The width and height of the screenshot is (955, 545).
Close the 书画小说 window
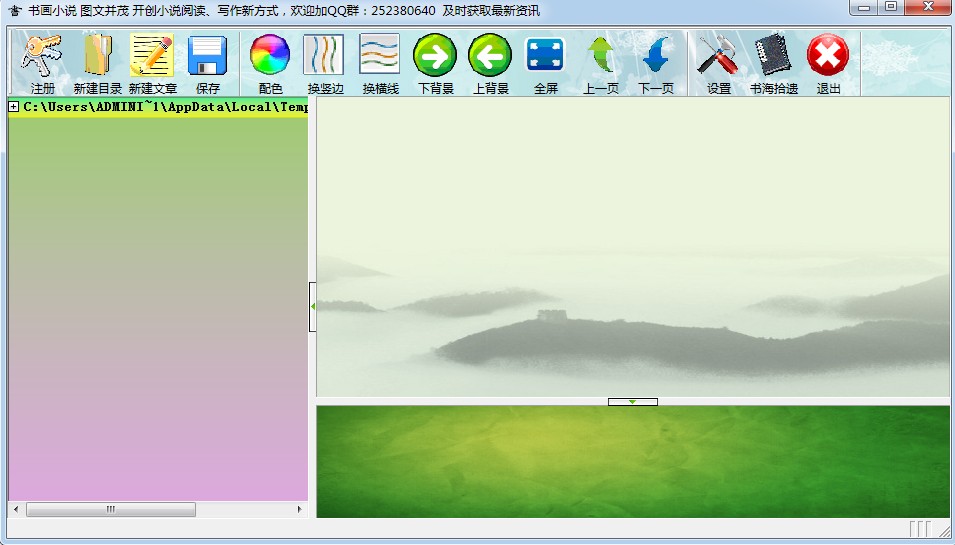click(928, 7)
